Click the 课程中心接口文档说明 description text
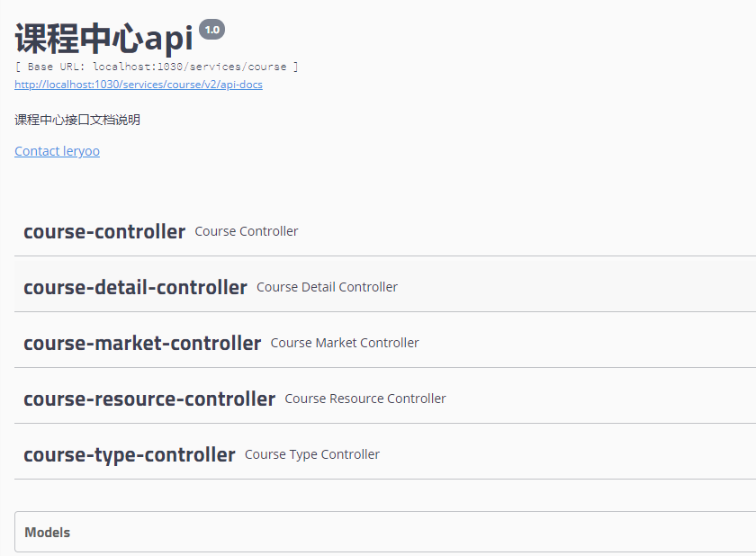 (x=77, y=120)
